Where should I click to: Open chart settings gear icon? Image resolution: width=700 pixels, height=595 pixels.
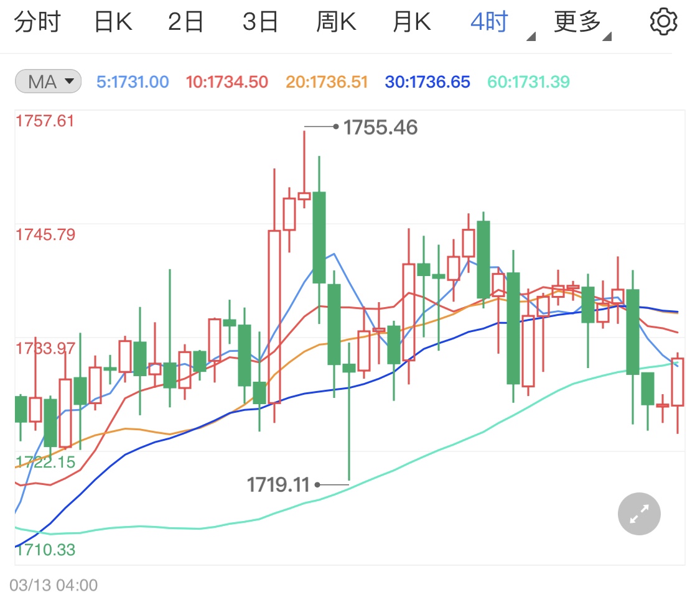click(x=663, y=21)
